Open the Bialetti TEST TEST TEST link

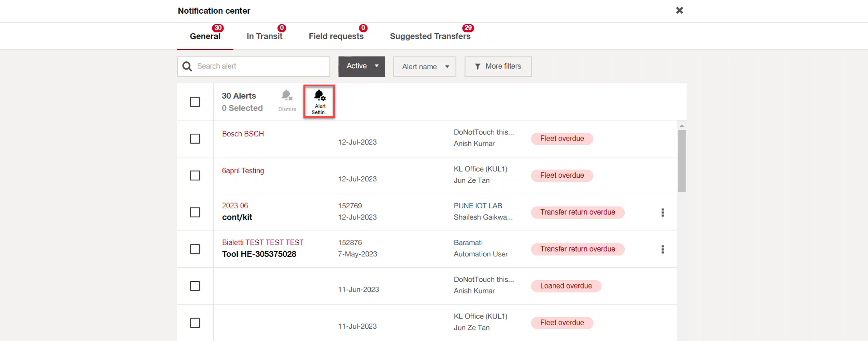[x=263, y=243]
